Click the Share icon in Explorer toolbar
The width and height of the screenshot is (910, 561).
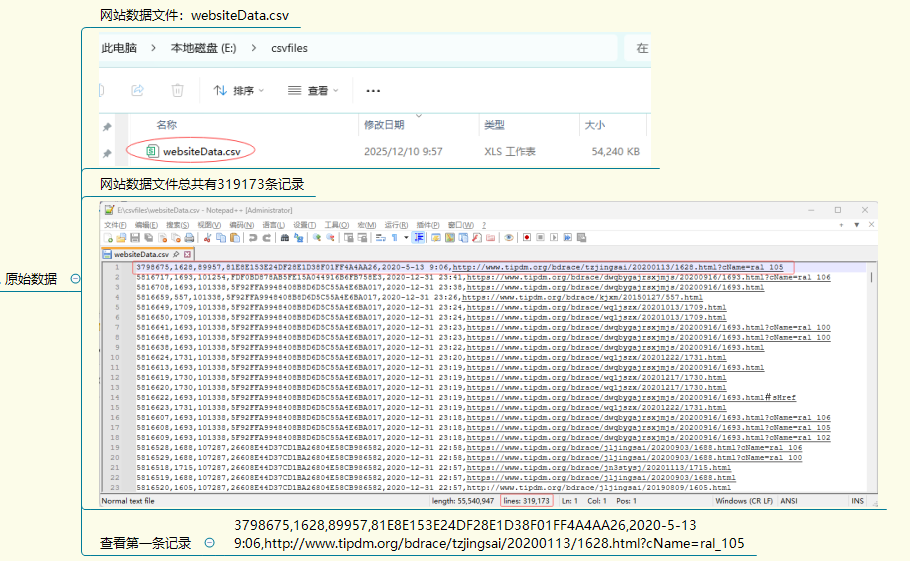(x=138, y=90)
